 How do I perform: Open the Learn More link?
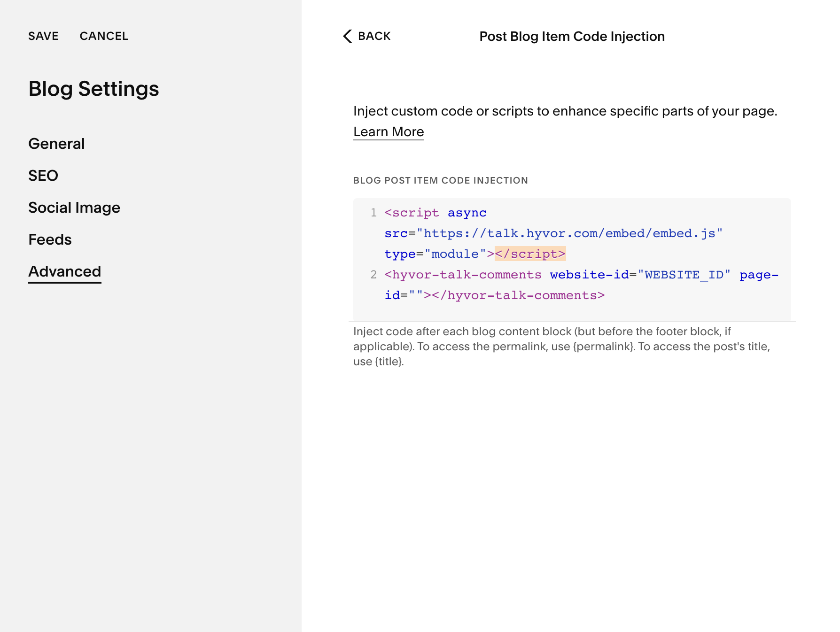coord(389,131)
